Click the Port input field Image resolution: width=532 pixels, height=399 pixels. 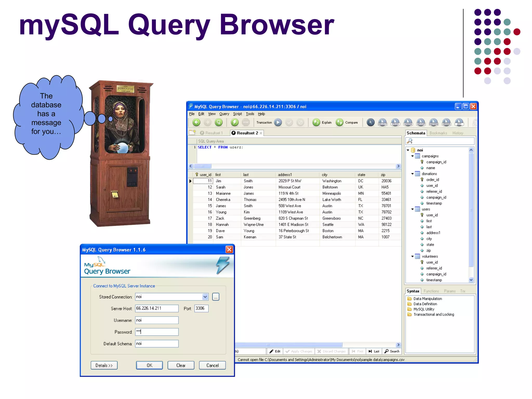[x=201, y=308]
